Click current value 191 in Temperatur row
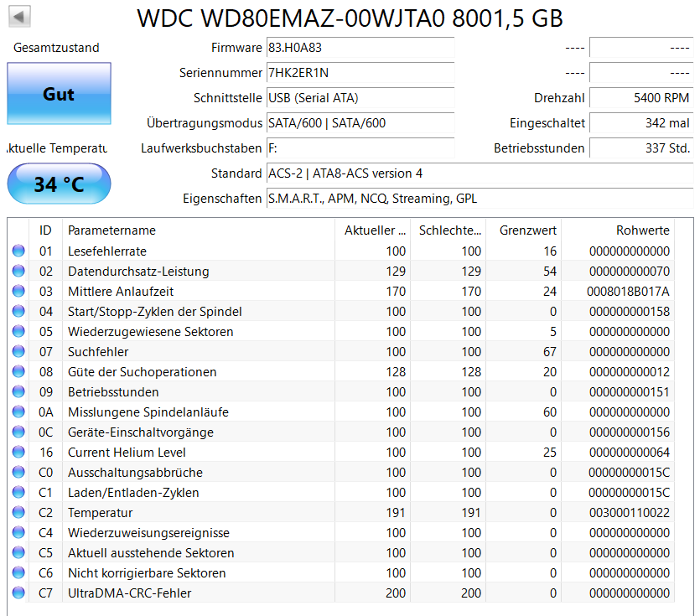The width and height of the screenshot is (700, 616). (396, 512)
